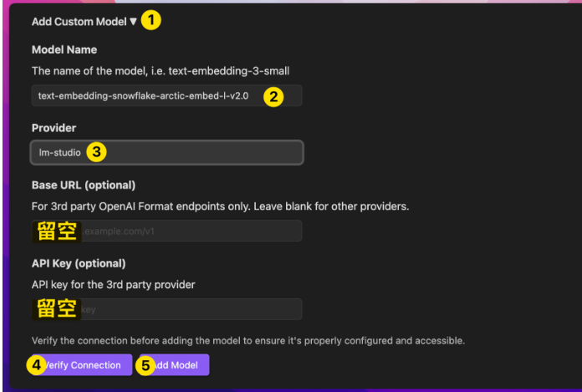The image size is (582, 392).
Task: Click into the Base URL input field
Action: pyautogui.click(x=191, y=231)
